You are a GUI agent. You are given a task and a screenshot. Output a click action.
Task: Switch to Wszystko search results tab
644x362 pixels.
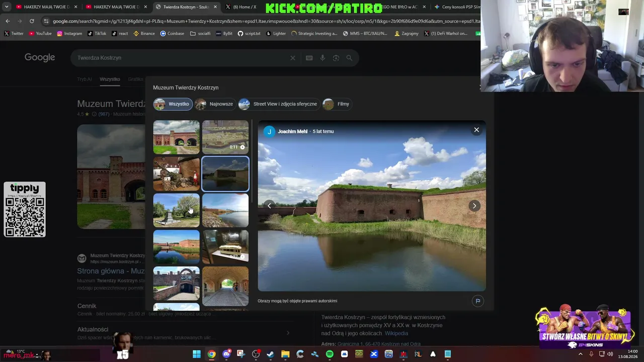tap(110, 79)
